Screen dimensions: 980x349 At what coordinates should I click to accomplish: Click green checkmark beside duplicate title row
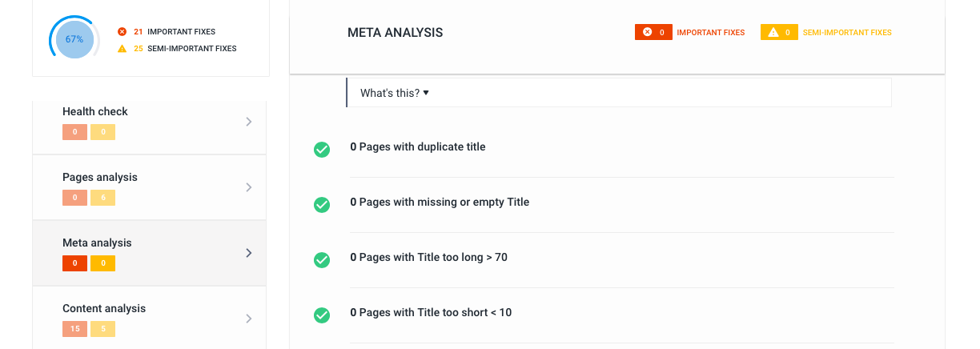(x=322, y=150)
